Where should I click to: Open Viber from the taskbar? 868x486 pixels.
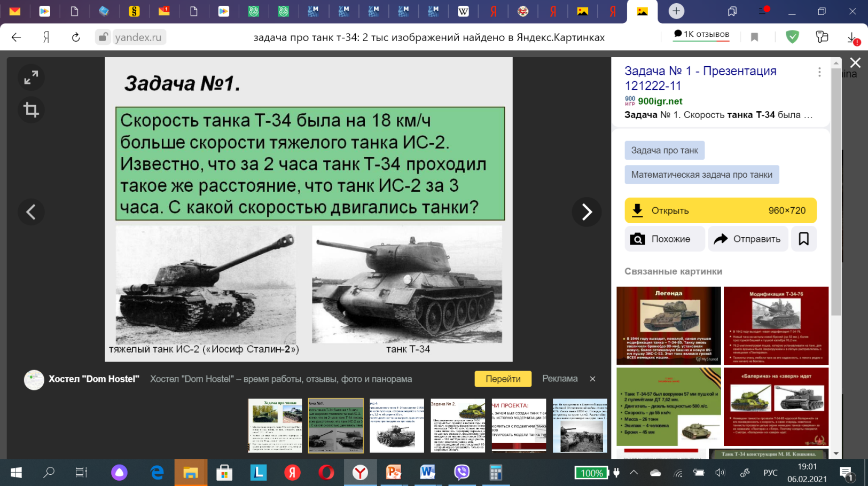tap(462, 473)
